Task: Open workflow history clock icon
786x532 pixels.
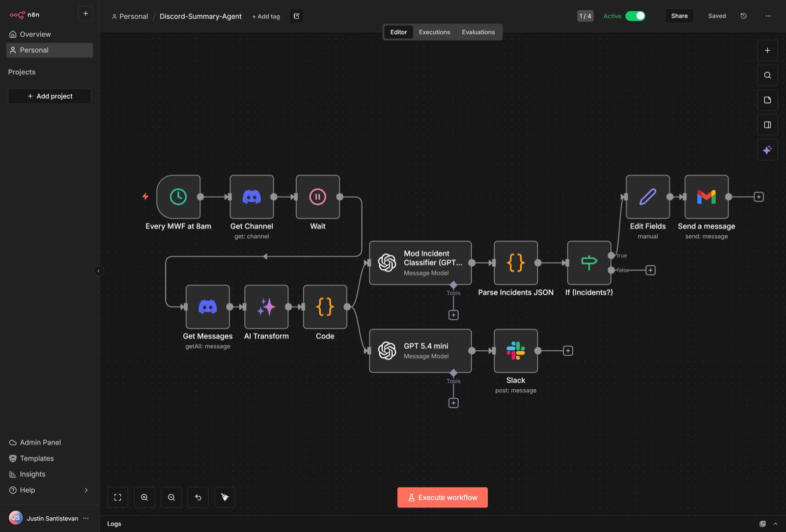Action: 744,16
